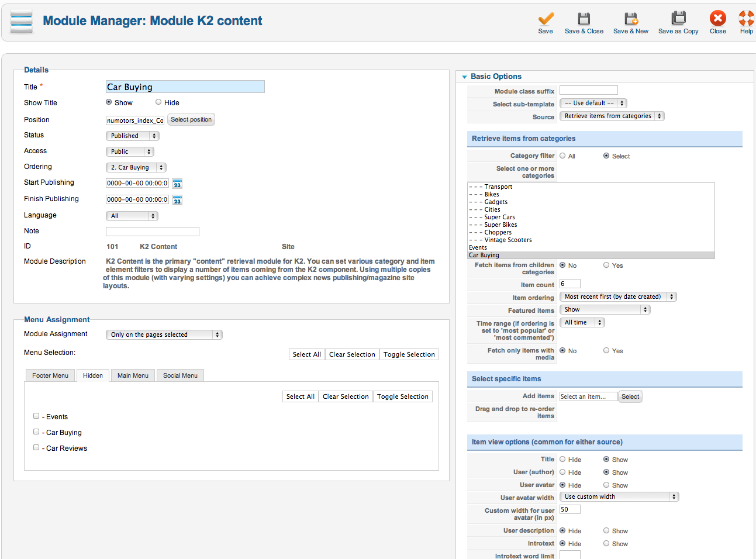Click the Title input field

(x=185, y=87)
